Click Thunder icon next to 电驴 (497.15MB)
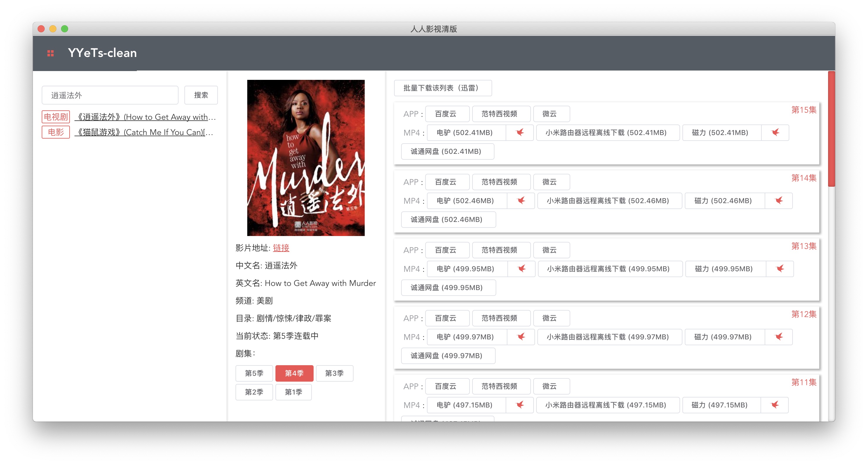 coord(519,405)
